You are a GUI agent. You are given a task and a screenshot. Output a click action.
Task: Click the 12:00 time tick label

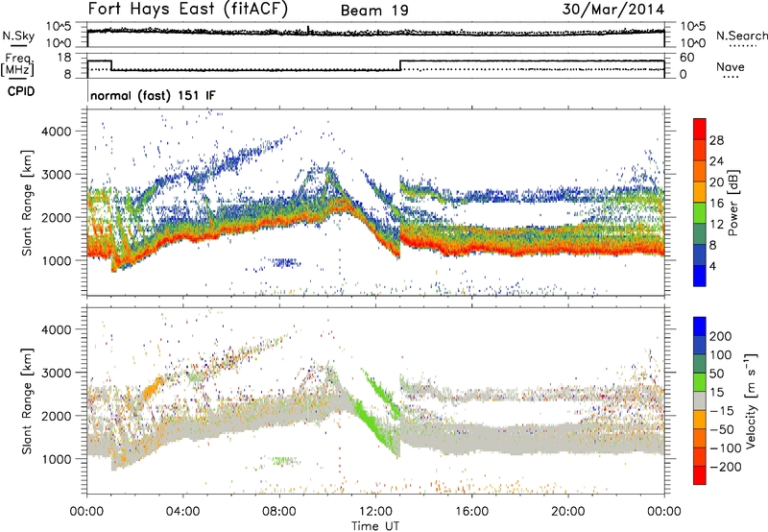[375, 512]
